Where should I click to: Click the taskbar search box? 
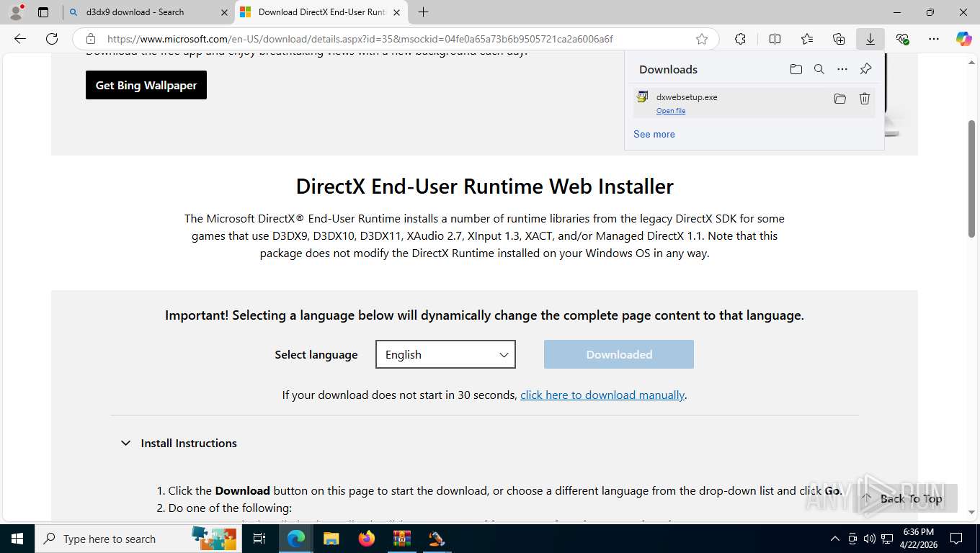click(137, 539)
